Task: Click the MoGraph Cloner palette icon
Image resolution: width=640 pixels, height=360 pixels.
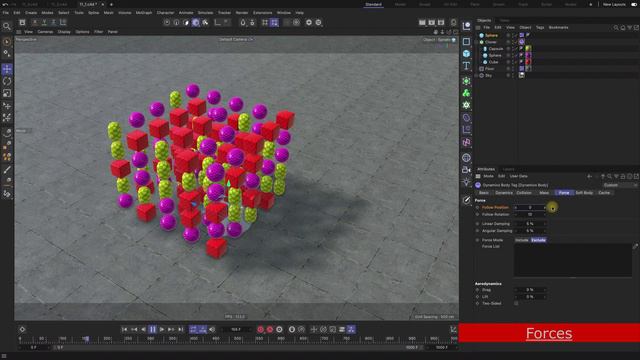Action: point(467,93)
